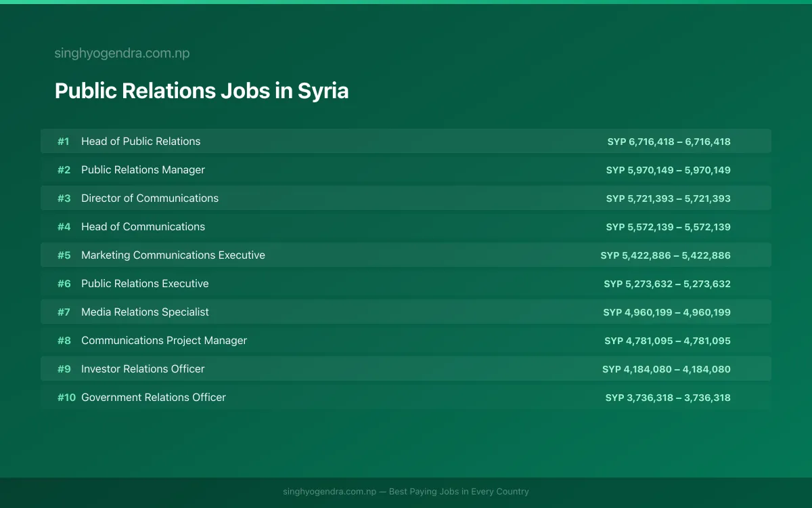Select Media Relations Specialist job title
The width and height of the screenshot is (812, 508).
coord(145,312)
